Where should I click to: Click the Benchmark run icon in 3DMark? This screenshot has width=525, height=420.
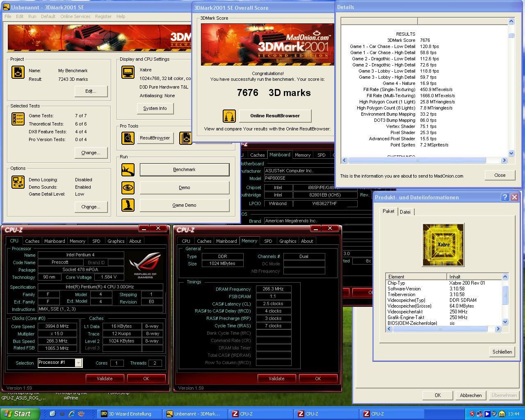pyautogui.click(x=128, y=170)
